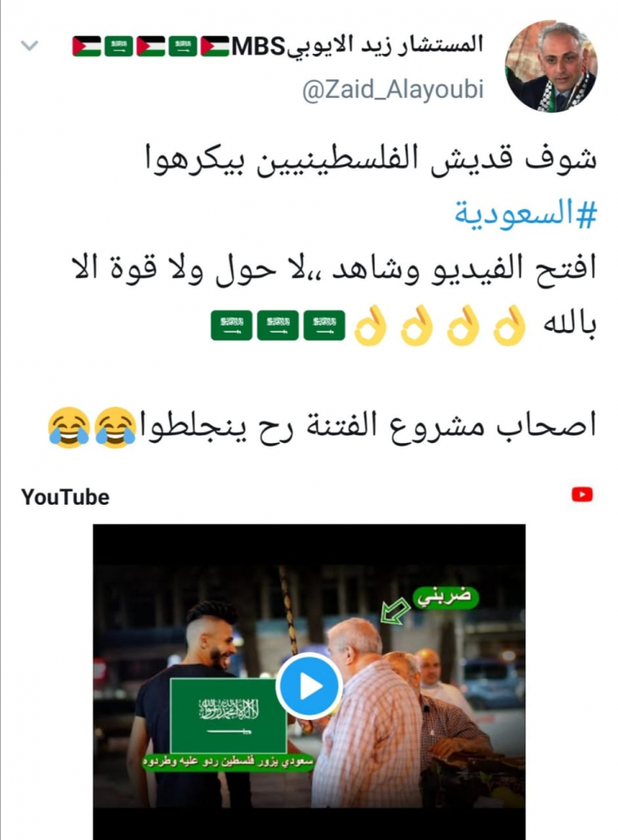Image resolution: width=618 pixels, height=840 pixels.
Task: Click the @Zaid_Alayoubi username handle
Action: [x=393, y=90]
